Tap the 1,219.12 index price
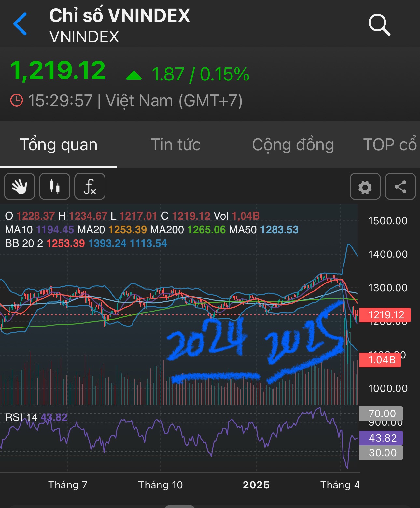This screenshot has width=420, height=508. (x=58, y=70)
